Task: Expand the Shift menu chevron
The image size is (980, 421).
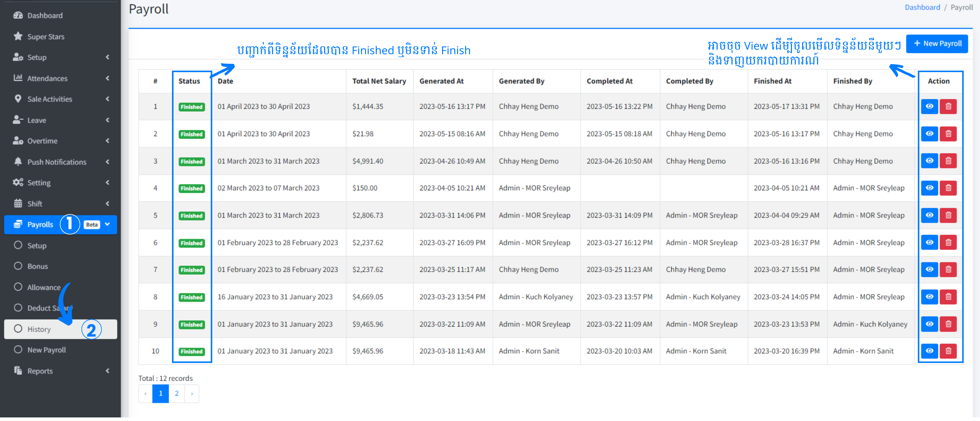Action: (108, 204)
